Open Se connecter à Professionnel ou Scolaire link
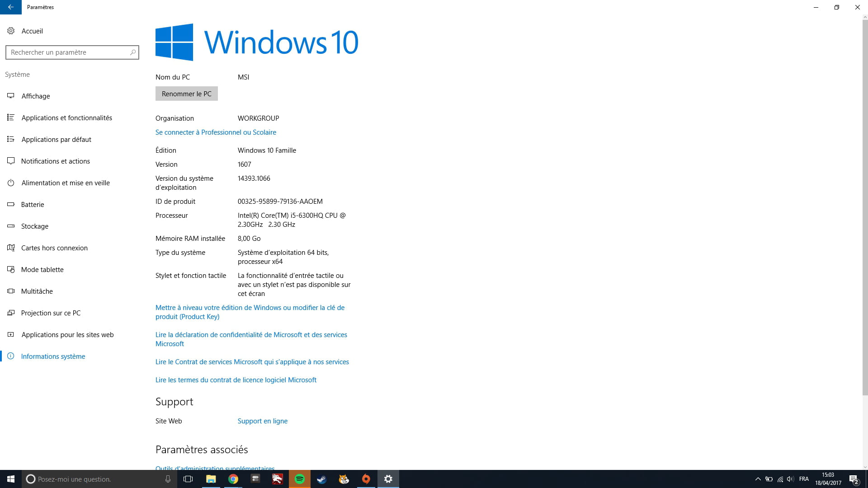Image resolution: width=868 pixels, height=488 pixels. coord(216,132)
